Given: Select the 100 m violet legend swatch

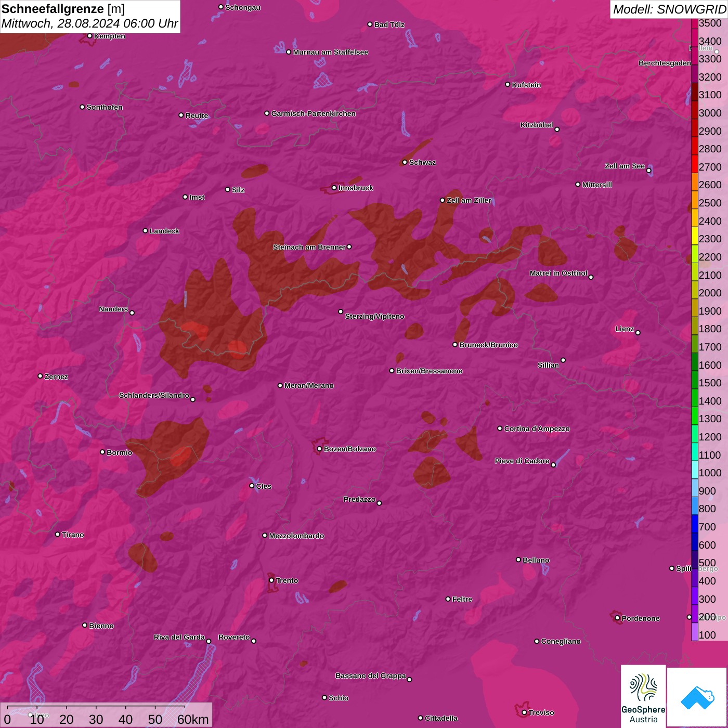Looking at the screenshot, I should coord(694,632).
